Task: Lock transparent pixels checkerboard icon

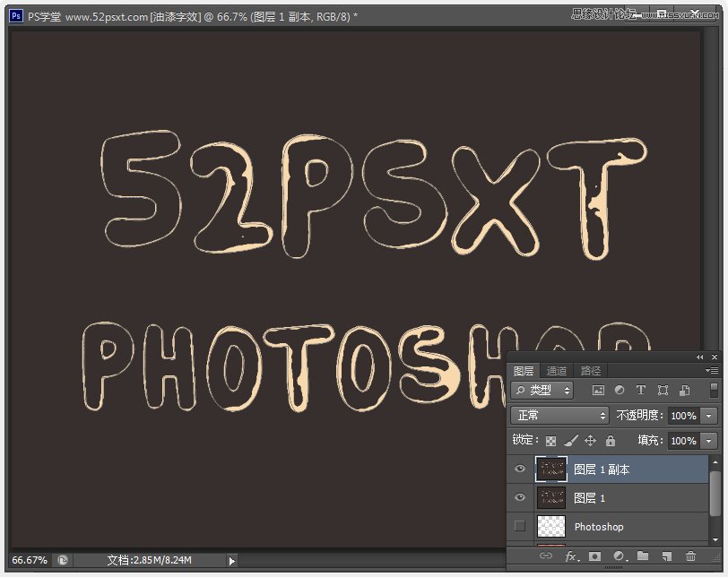Action: 550,441
